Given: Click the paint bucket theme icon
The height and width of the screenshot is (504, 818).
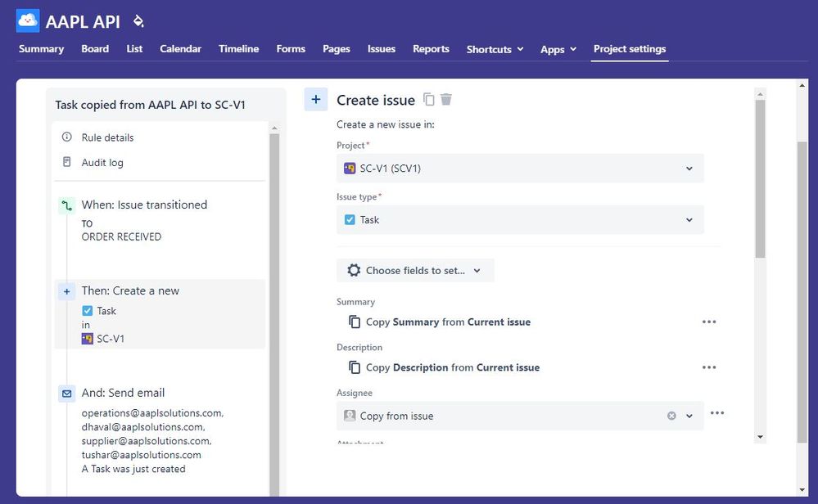Looking at the screenshot, I should (138, 21).
